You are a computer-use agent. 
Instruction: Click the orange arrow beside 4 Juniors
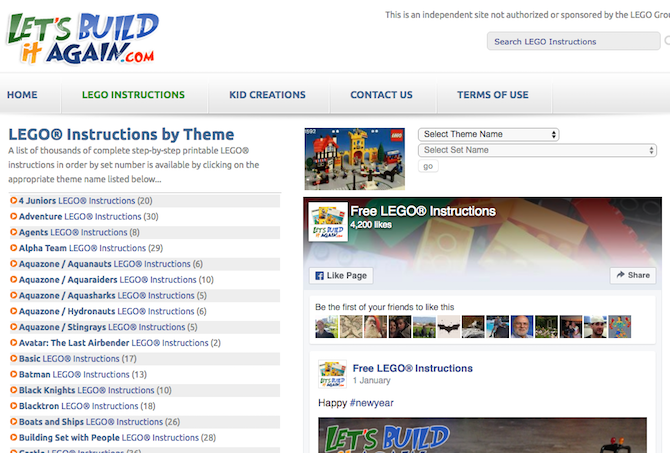tap(14, 200)
